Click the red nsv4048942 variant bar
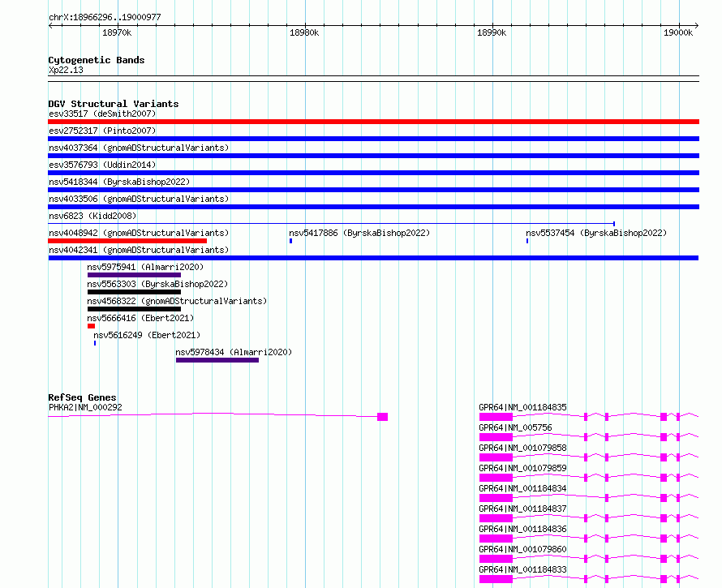The width and height of the screenshot is (722, 588). tap(127, 241)
